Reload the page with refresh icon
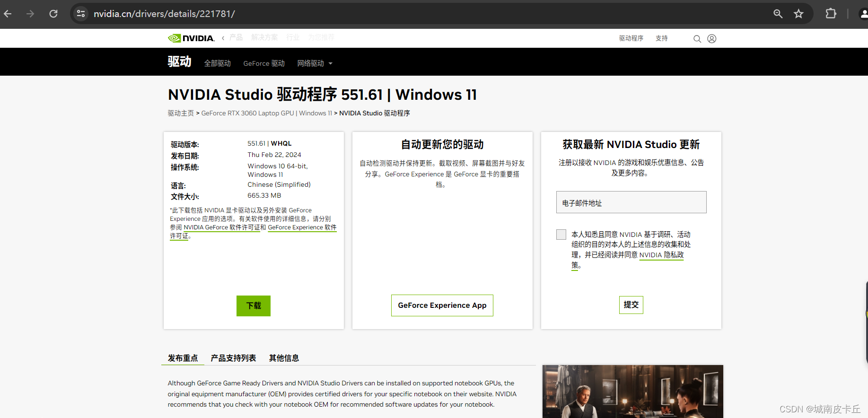 click(x=53, y=14)
